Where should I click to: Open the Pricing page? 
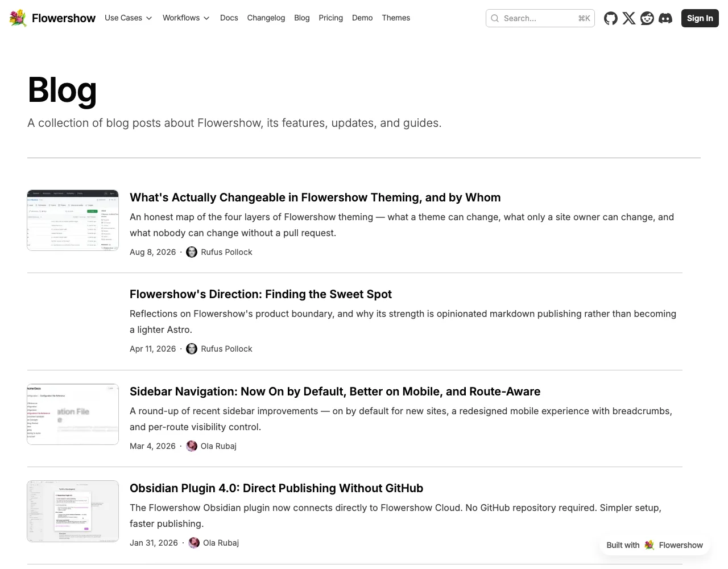[331, 18]
